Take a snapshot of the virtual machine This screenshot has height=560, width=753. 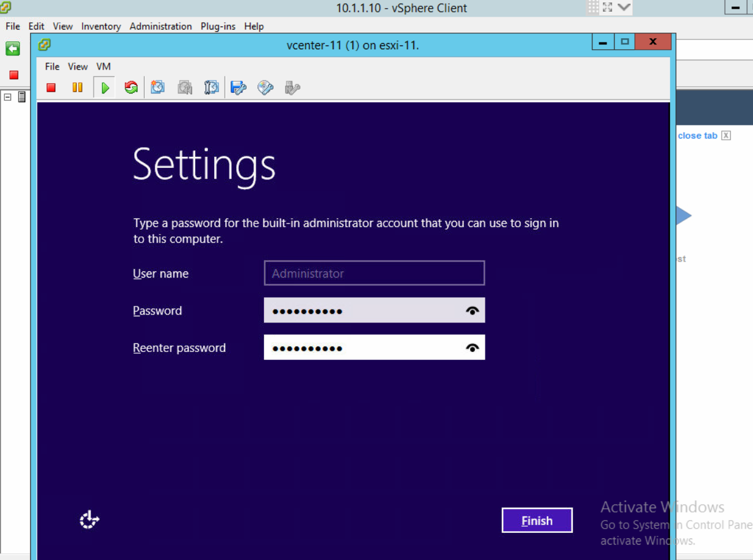[158, 88]
